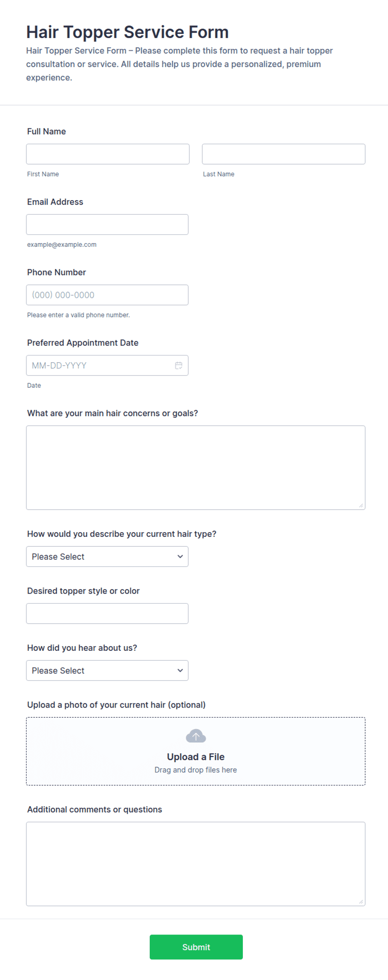Click inside the hair concerns or goals textarea
Image resolution: width=388 pixels, height=980 pixels.
(x=196, y=468)
